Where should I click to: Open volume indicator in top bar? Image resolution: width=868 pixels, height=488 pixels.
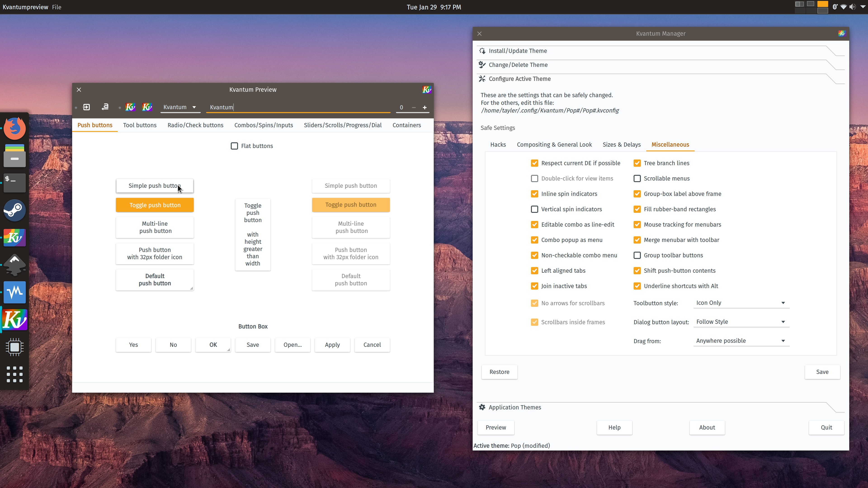coord(852,7)
